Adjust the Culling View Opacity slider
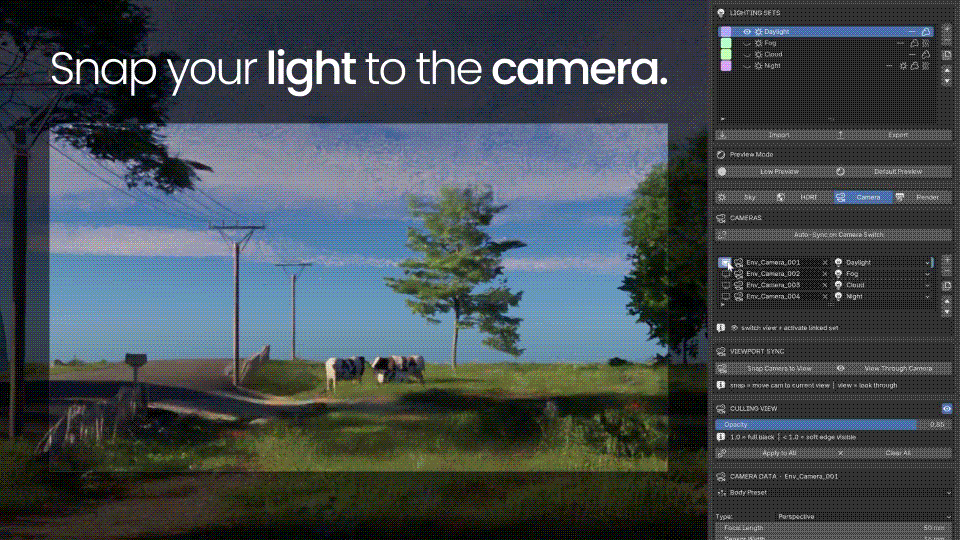The image size is (960, 540). point(834,425)
